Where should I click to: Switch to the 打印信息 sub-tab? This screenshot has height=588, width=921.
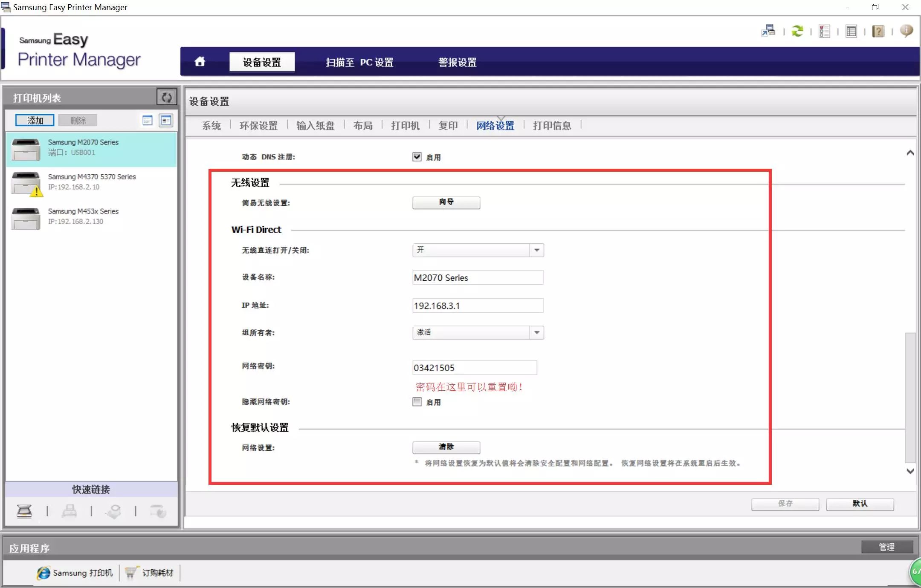click(552, 125)
